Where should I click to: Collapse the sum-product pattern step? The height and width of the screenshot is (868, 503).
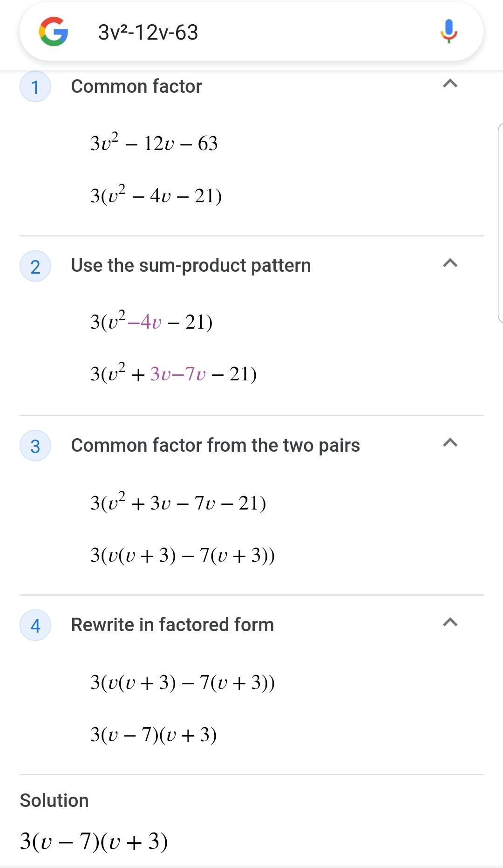click(450, 263)
